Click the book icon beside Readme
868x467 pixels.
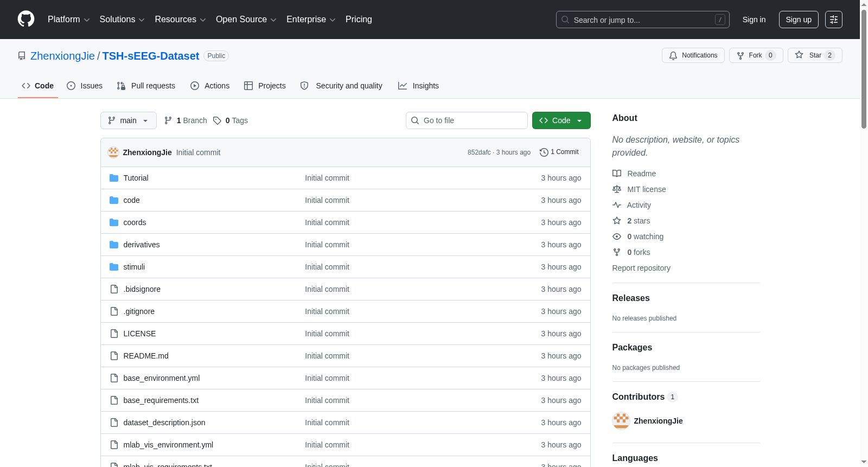617,174
